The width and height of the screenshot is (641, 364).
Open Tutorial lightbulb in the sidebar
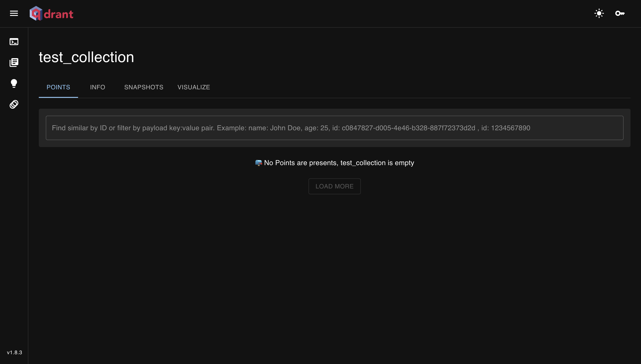tap(14, 83)
